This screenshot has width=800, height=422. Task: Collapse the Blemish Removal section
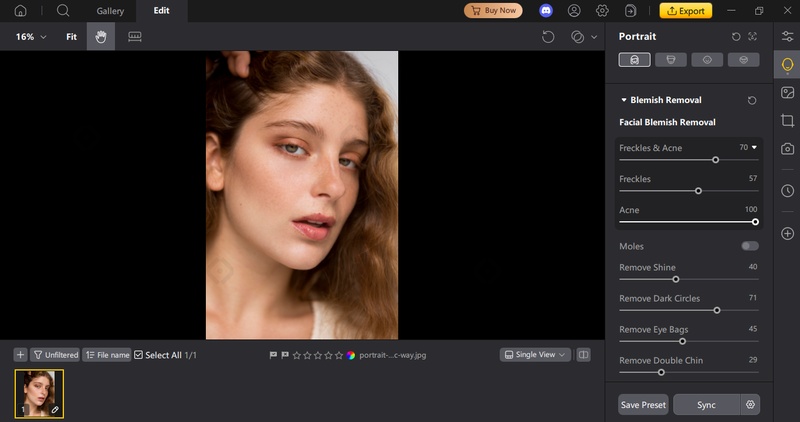(624, 100)
